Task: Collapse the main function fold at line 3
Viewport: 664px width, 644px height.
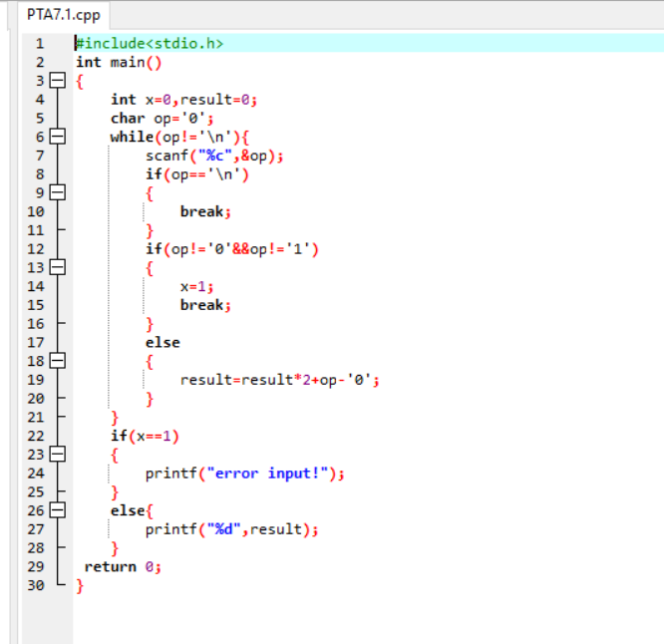Action: point(58,80)
